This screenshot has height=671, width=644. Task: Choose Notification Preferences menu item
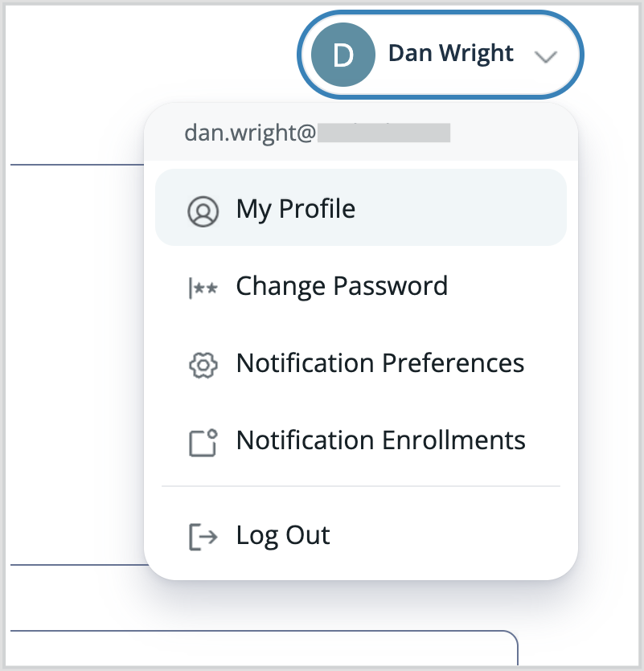coord(360,363)
